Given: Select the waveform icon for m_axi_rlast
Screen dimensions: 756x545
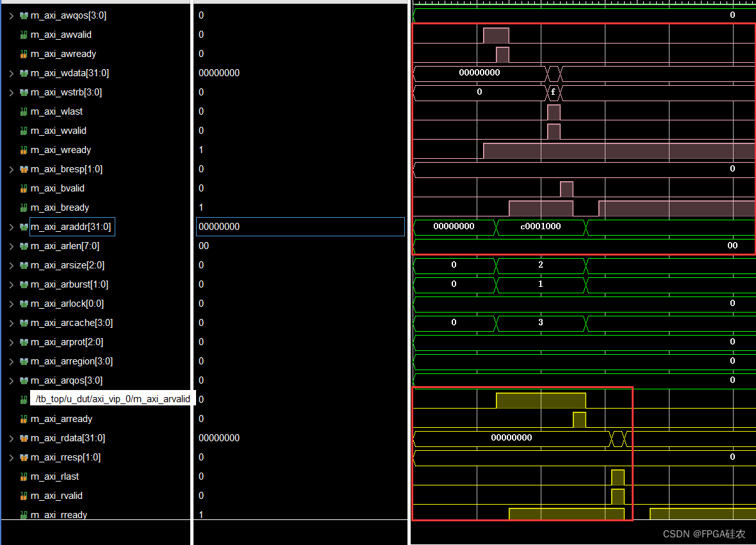Looking at the screenshot, I should (x=24, y=476).
